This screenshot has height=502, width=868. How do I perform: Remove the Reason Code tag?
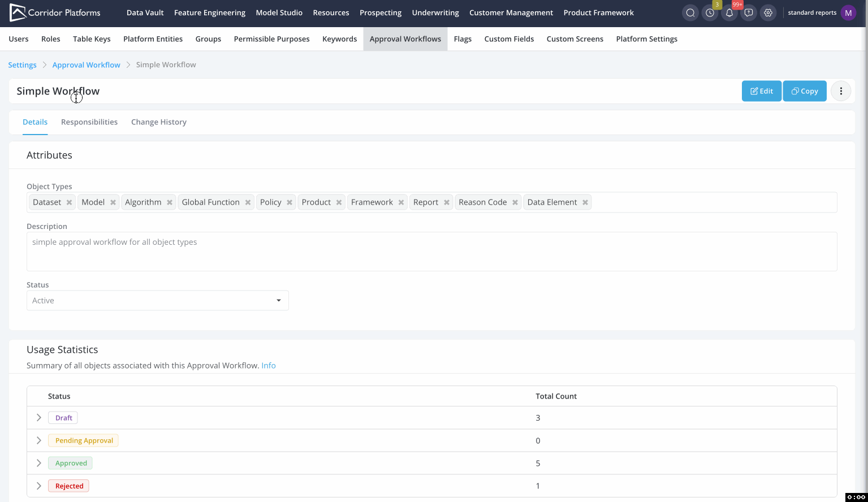click(515, 202)
